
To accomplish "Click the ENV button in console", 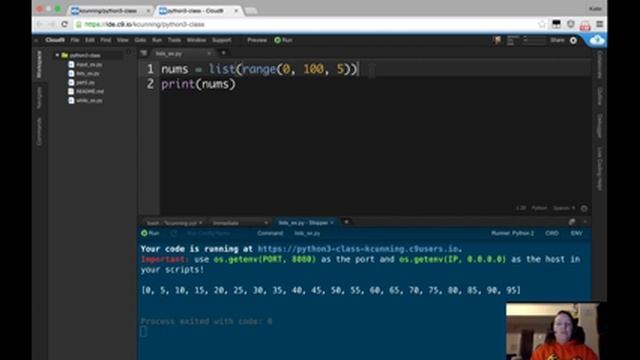I will coord(576,233).
